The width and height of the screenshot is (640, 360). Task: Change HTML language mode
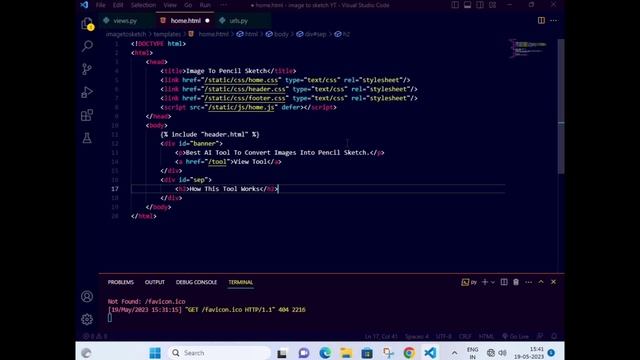(486, 336)
